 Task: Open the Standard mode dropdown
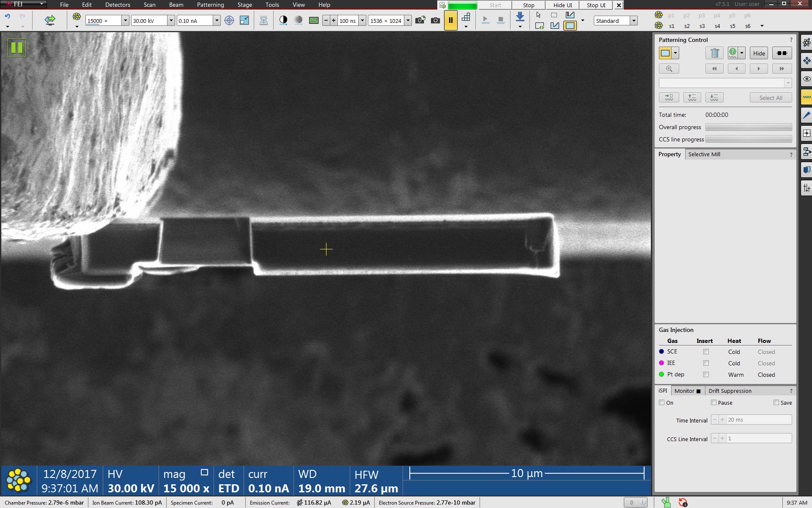point(634,20)
